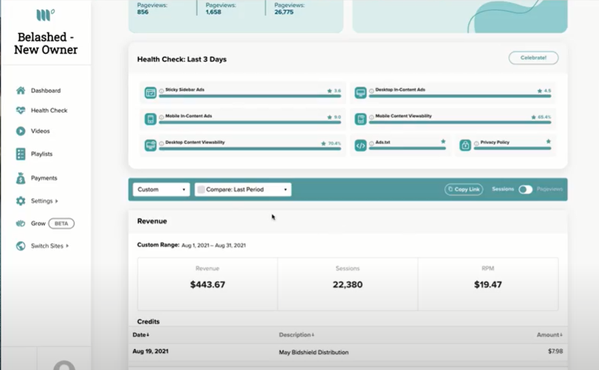Click the Dashboard home icon
The image size is (599, 370).
[21, 90]
